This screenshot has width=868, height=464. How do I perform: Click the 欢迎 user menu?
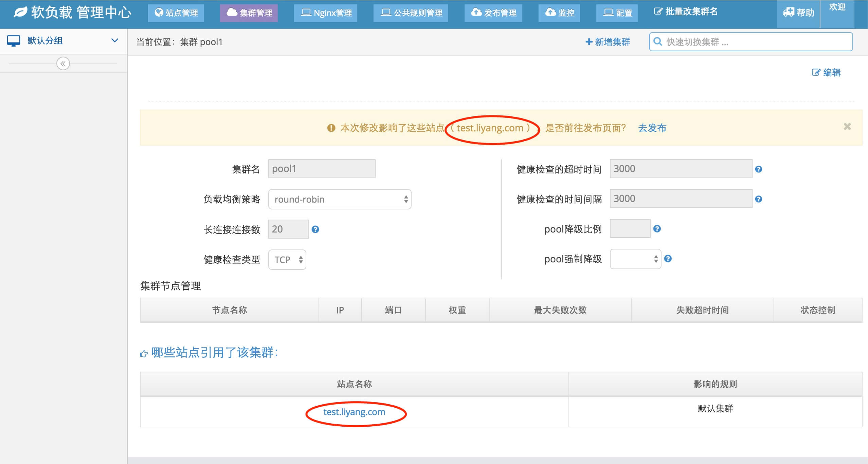(x=837, y=14)
